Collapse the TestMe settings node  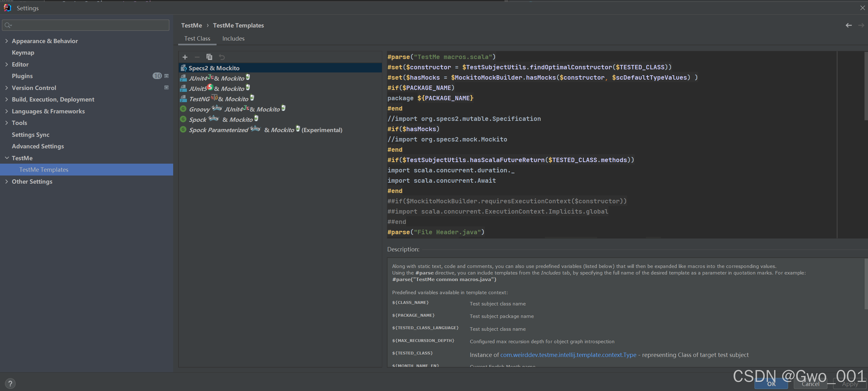tap(7, 158)
